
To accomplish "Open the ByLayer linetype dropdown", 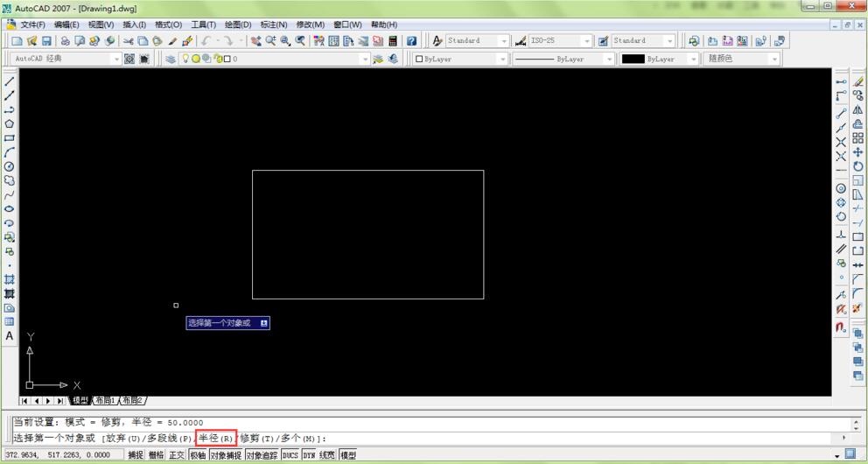I will (563, 59).
